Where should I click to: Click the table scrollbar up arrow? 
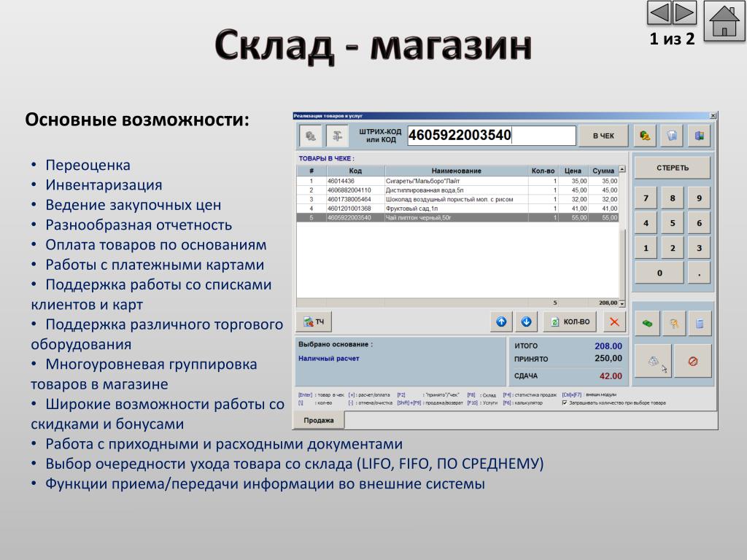click(622, 169)
